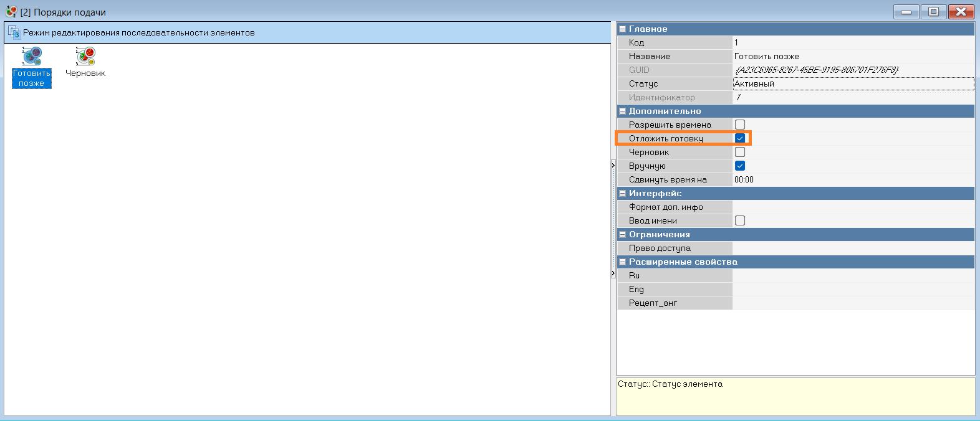980x421 pixels.
Task: Maximize the Порядки подачи window
Action: 933,12
